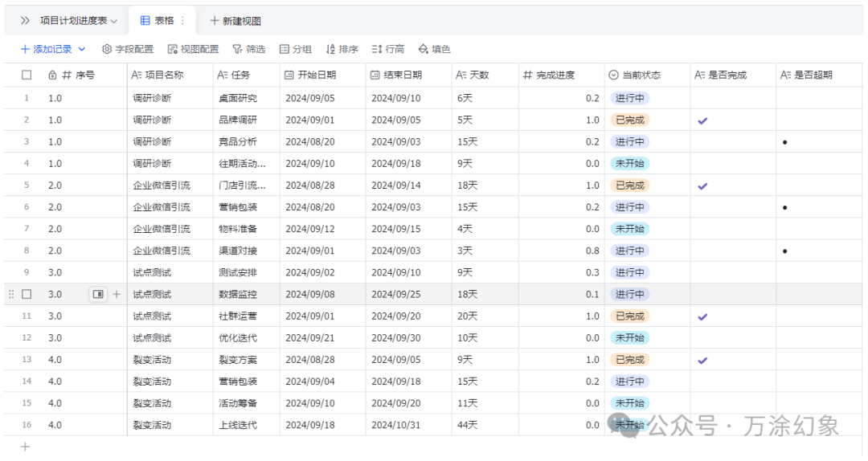Click 新建视图 to add view
Viewport: 868px width, 461px height.
pos(235,21)
